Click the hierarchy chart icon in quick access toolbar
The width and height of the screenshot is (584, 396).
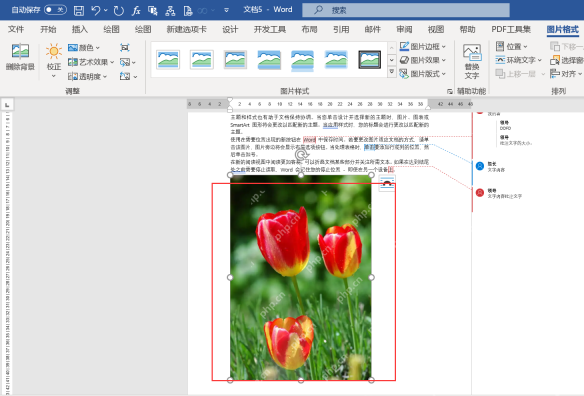pos(170,10)
